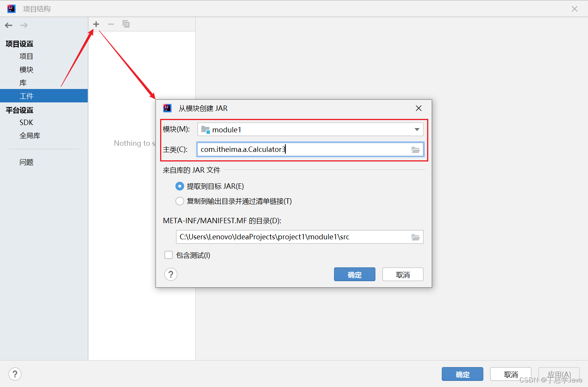Click the 来自库的 JAR 文件 section heading
Viewport: 588px width, 387px height.
coord(192,170)
